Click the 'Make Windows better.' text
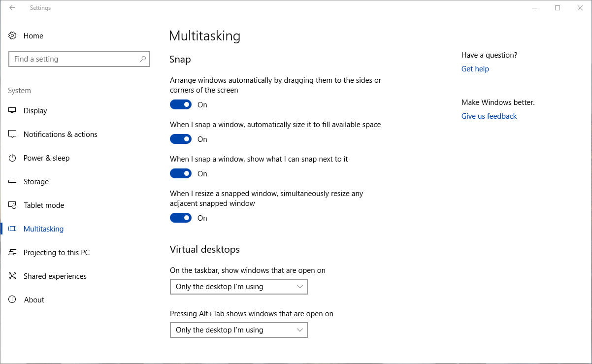This screenshot has height=364, width=592. [498, 102]
